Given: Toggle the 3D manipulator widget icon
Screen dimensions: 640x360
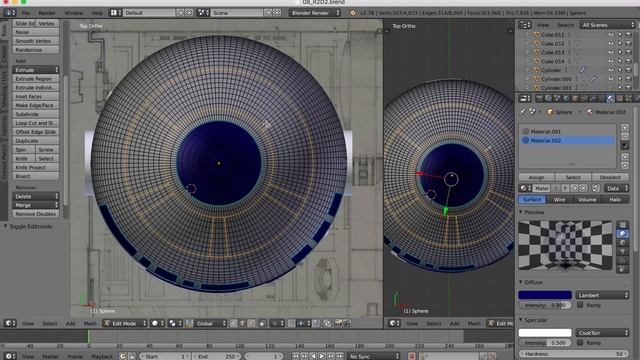Looking at the screenshot, I should (x=189, y=323).
